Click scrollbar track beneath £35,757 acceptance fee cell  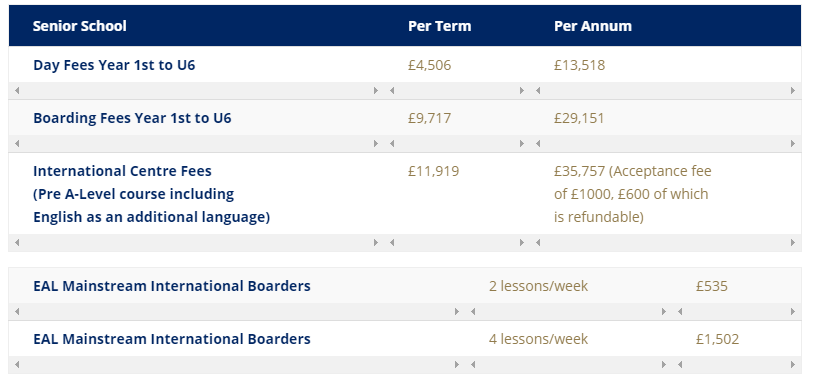pos(665,242)
